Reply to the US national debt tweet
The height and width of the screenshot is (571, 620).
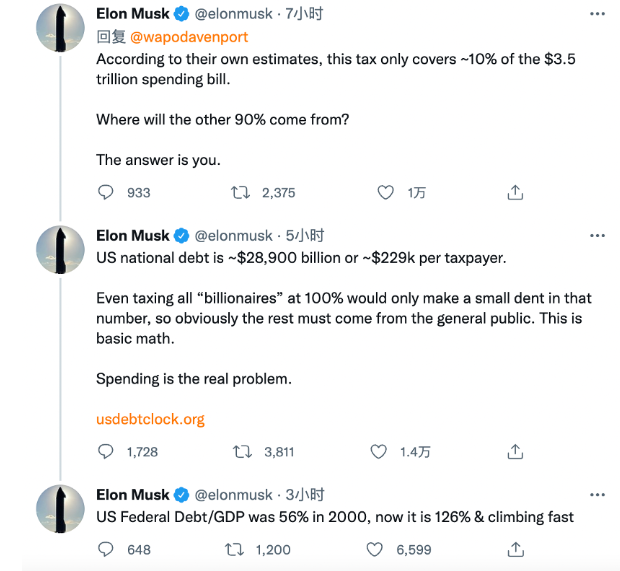click(106, 452)
